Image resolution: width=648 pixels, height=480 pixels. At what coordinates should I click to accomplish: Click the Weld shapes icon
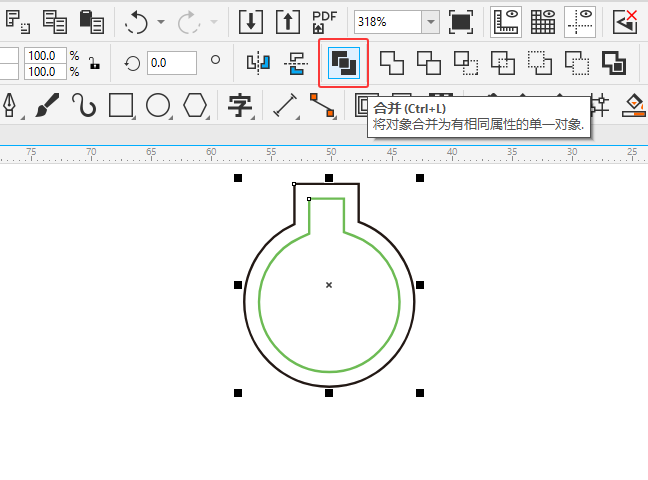point(391,63)
